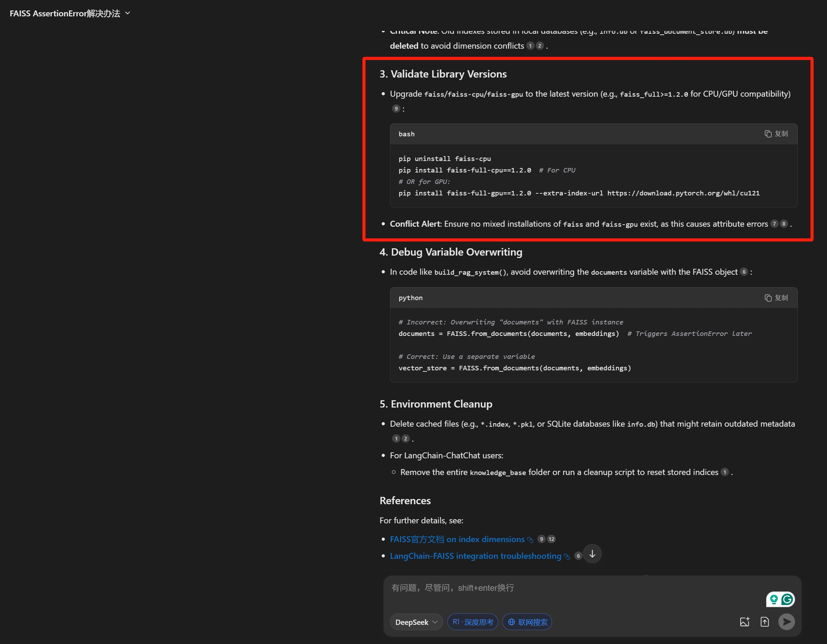827x644 pixels.
Task: Click citation 1 after knowledge_base sentence
Action: pos(725,472)
